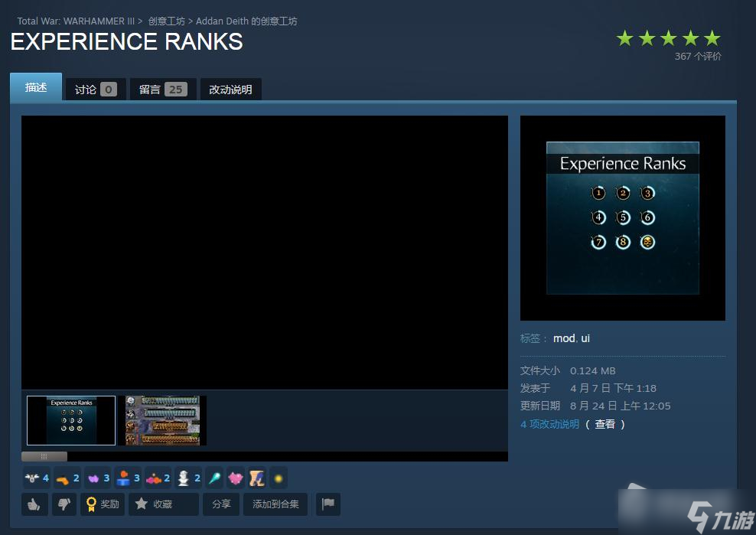
Task: Click the ui tag link
Action: click(x=585, y=338)
